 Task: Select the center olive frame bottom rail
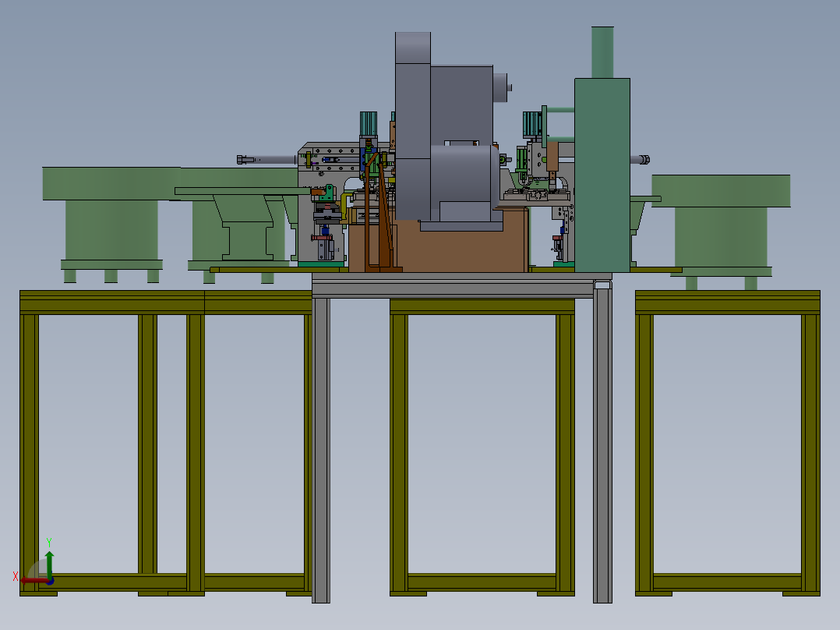click(x=482, y=582)
